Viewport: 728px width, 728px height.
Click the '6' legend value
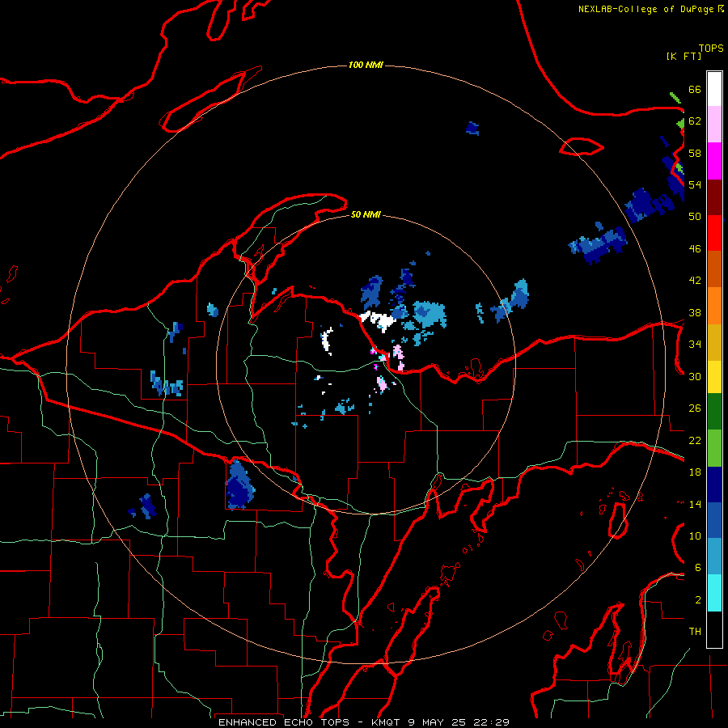(x=697, y=568)
